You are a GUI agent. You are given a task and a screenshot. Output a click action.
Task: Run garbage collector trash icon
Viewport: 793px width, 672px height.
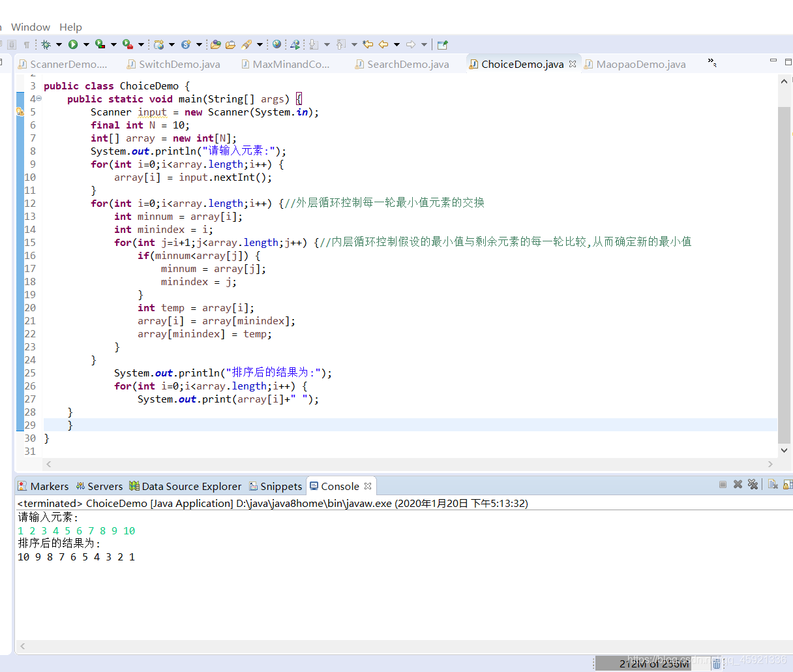coord(717,664)
